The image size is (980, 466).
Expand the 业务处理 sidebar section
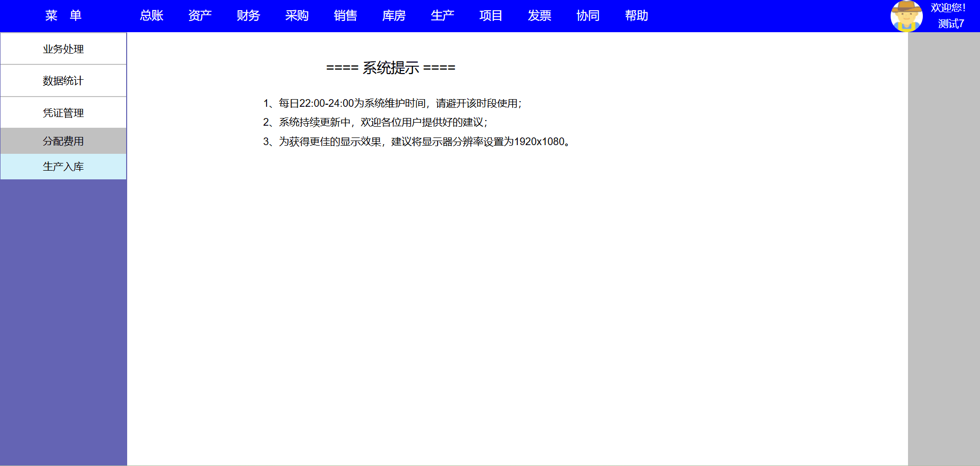click(63, 49)
